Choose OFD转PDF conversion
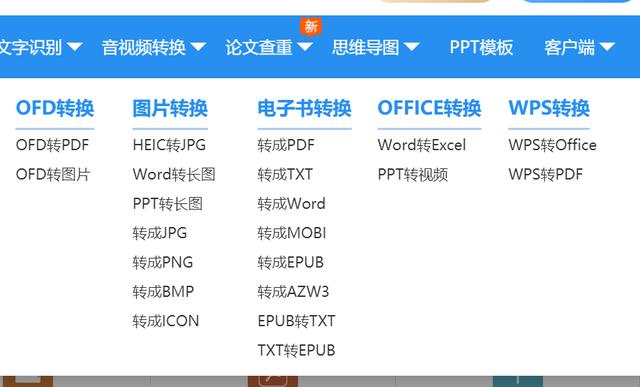Viewport: 640px width, 387px height. 52,145
